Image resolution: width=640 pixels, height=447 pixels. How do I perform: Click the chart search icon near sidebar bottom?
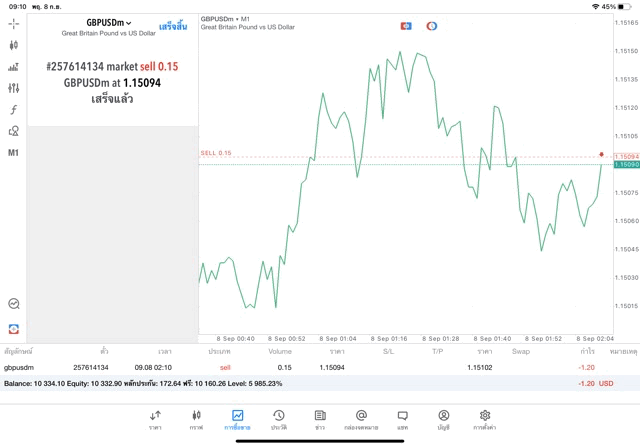pos(14,304)
